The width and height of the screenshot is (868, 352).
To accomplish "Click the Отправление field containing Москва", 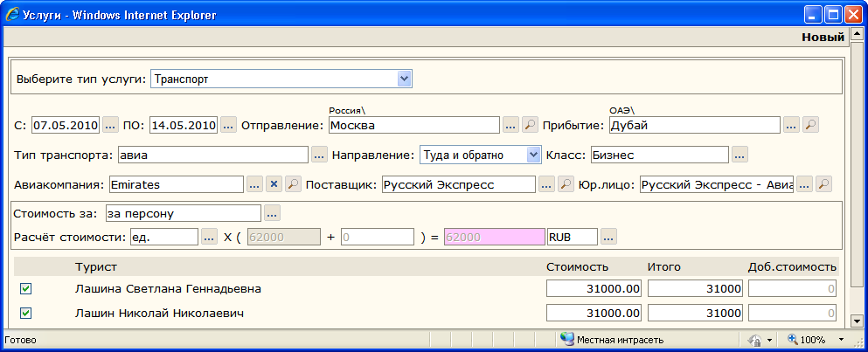I will click(x=414, y=125).
